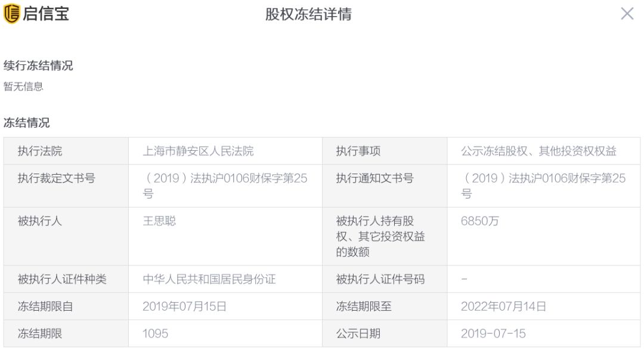Click the 6850万 equity amount value
This screenshot has height=350, width=644.
click(479, 221)
